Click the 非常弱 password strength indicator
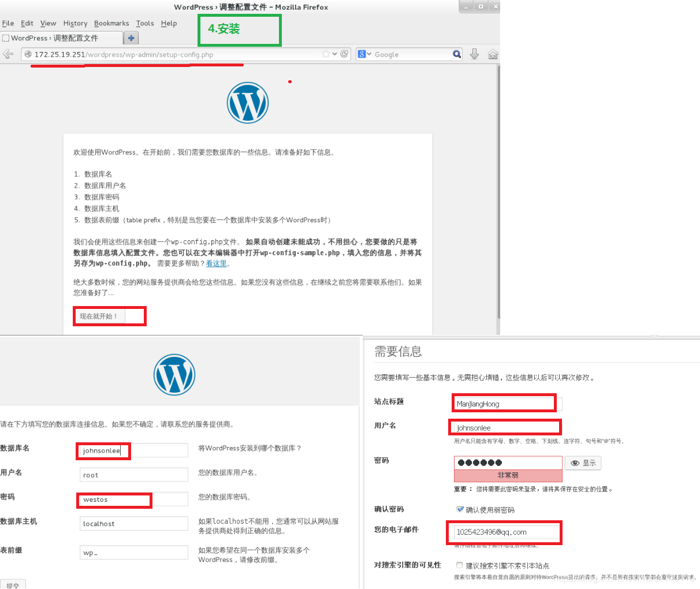Screen dimensions: 700x589 (508, 475)
